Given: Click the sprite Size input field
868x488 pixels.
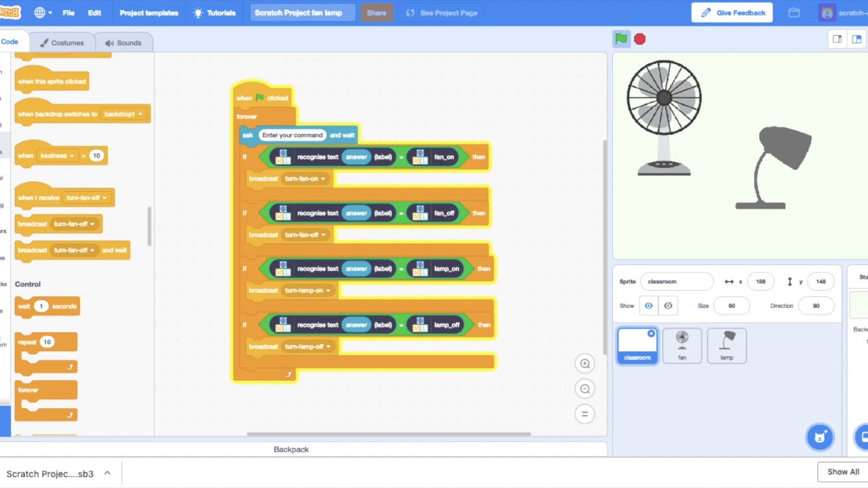Looking at the screenshot, I should (731, 306).
